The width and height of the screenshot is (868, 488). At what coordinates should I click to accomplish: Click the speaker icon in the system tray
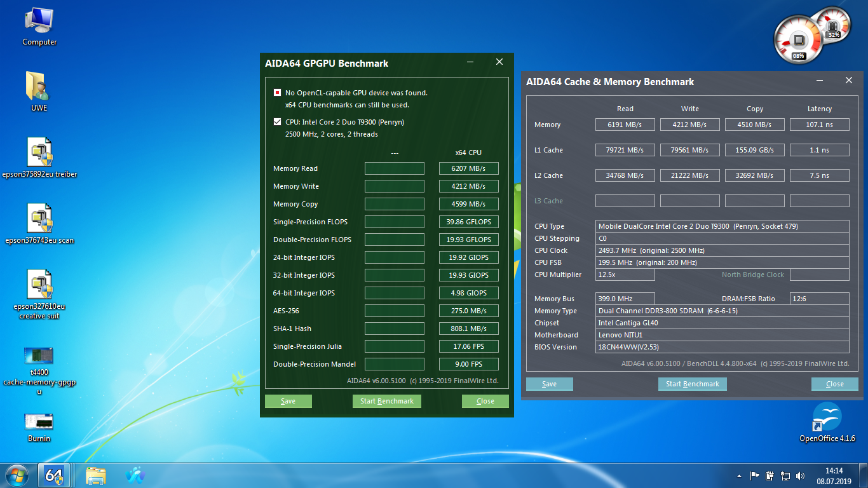(x=799, y=475)
